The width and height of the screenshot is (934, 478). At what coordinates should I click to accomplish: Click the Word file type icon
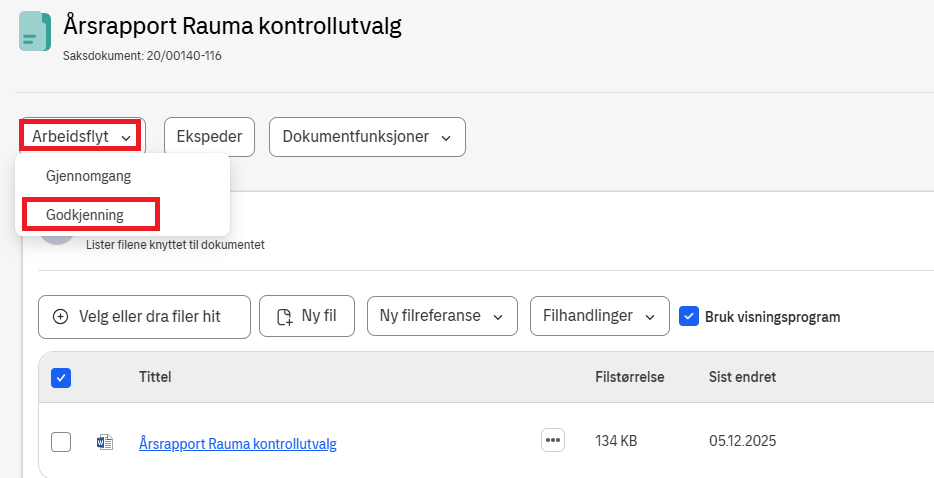click(x=104, y=441)
